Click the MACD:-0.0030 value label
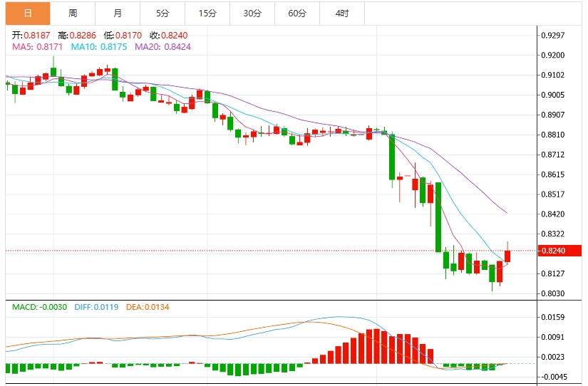 39,307
